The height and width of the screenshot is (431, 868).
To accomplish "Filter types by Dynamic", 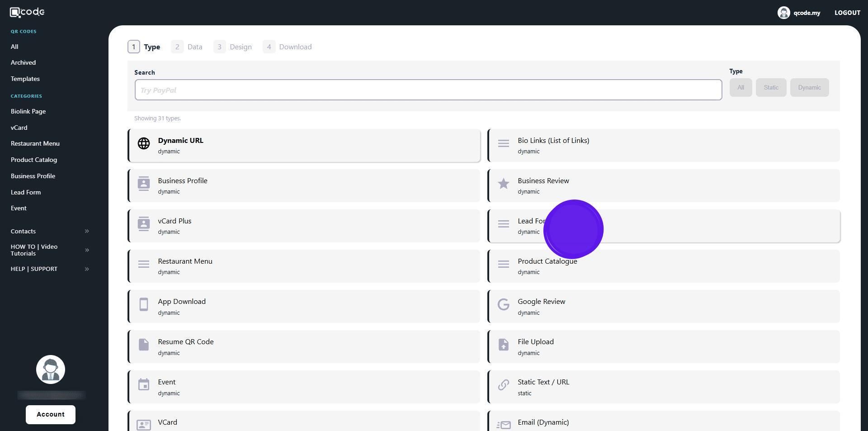I will 809,88.
